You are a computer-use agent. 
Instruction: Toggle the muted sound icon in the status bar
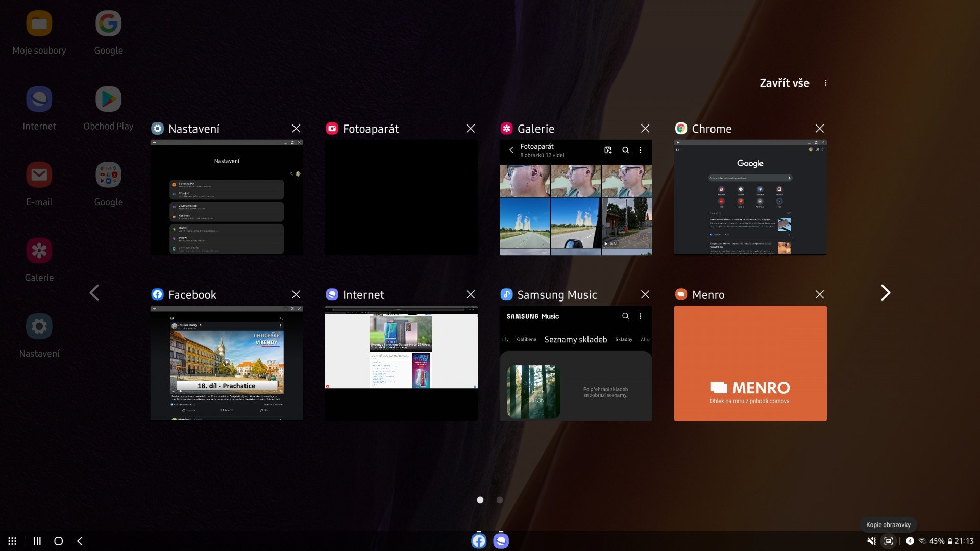click(871, 541)
